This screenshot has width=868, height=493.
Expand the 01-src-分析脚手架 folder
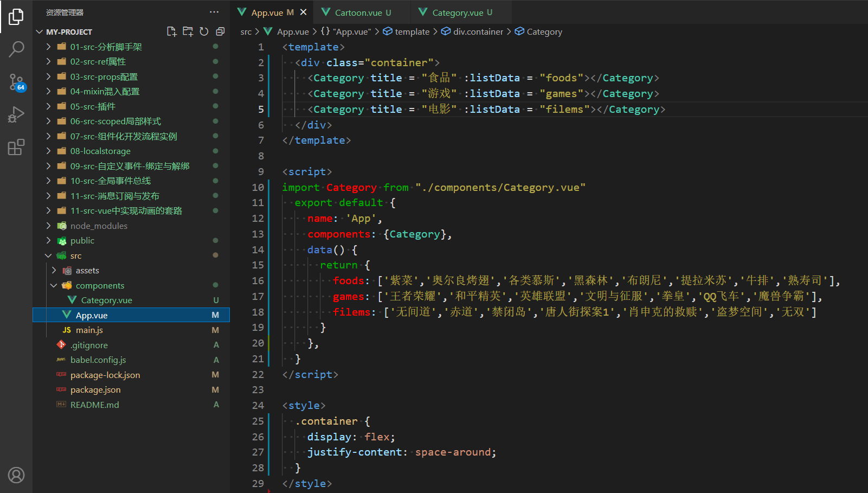click(131, 47)
